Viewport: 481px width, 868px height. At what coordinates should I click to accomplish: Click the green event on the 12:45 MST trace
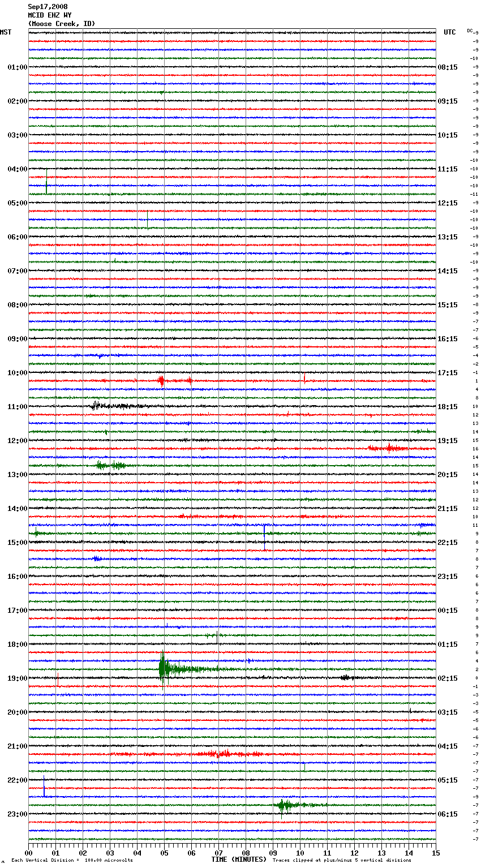[x=110, y=466]
